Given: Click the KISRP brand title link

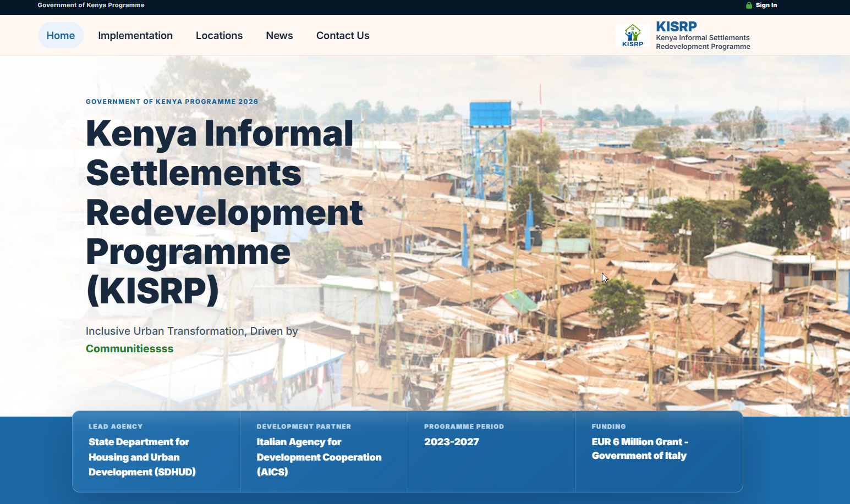Looking at the screenshot, I should (x=676, y=26).
